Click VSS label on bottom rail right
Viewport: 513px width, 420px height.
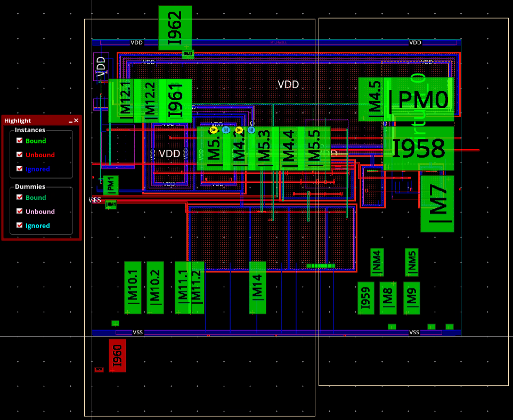(414, 332)
